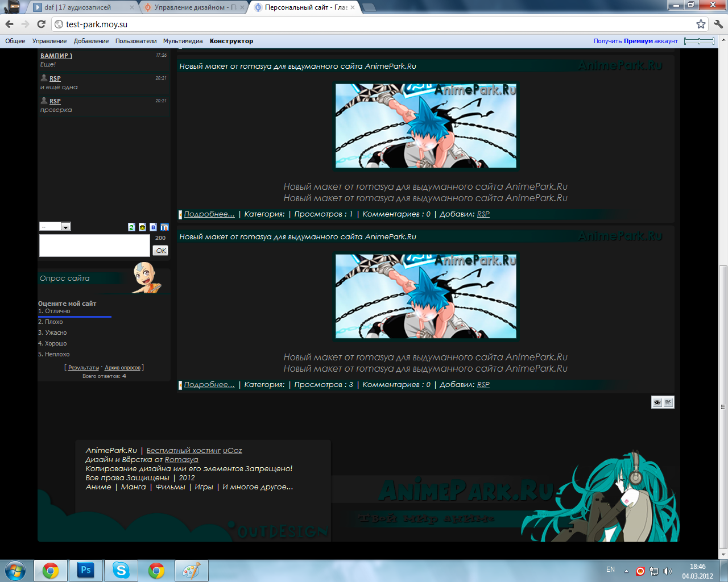The width and height of the screenshot is (728, 582).
Task: Click the uCoz footer link
Action: tap(232, 451)
